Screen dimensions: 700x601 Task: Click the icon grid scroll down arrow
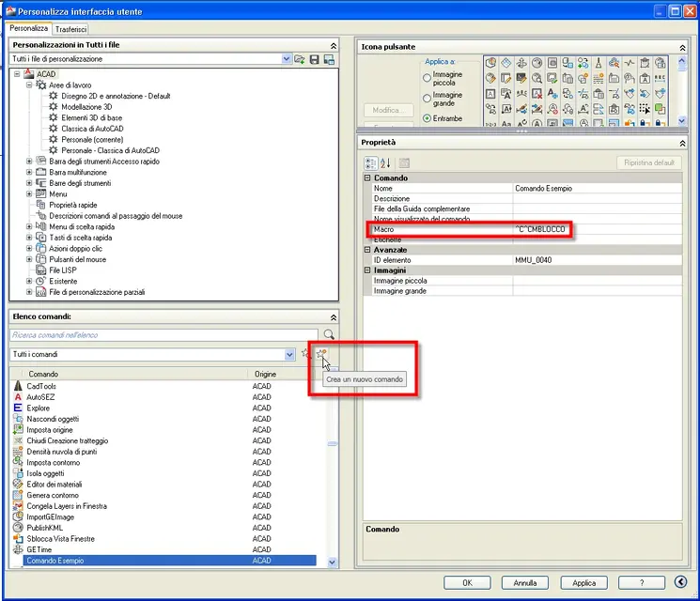[682, 120]
